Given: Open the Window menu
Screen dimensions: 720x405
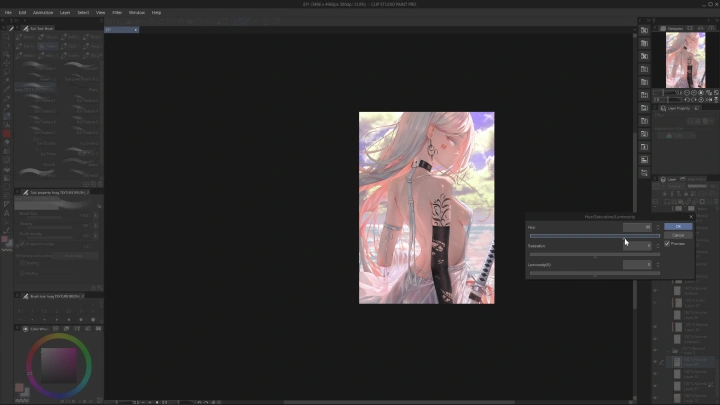Looking at the screenshot, I should [136, 12].
